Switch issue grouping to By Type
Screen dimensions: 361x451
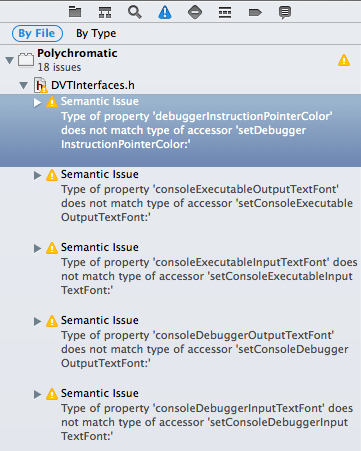click(x=96, y=33)
